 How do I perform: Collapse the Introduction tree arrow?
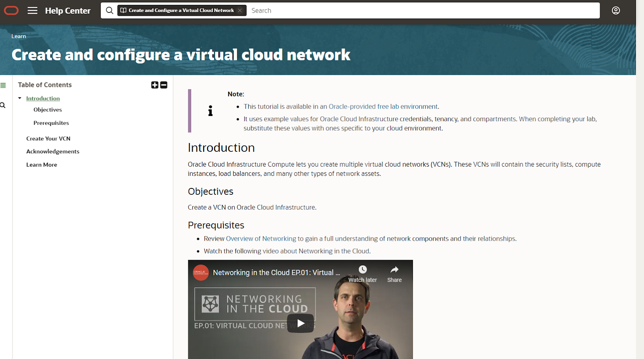[20, 98]
